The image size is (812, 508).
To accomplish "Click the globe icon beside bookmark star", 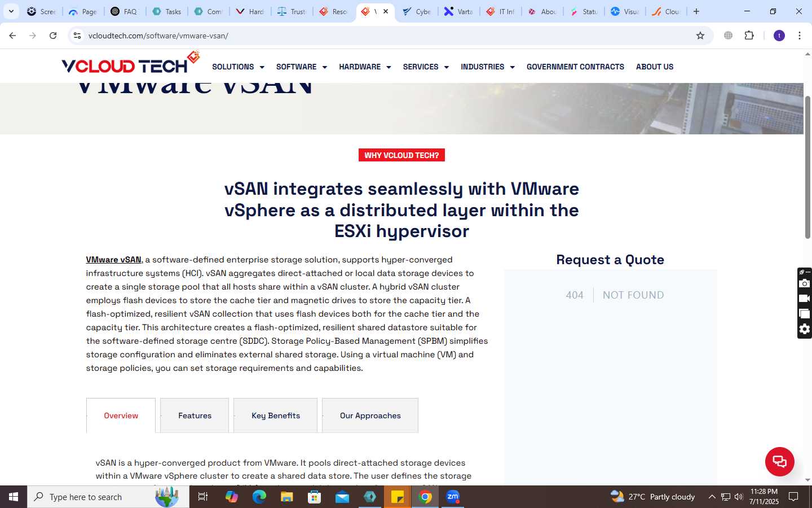I will click(x=729, y=36).
